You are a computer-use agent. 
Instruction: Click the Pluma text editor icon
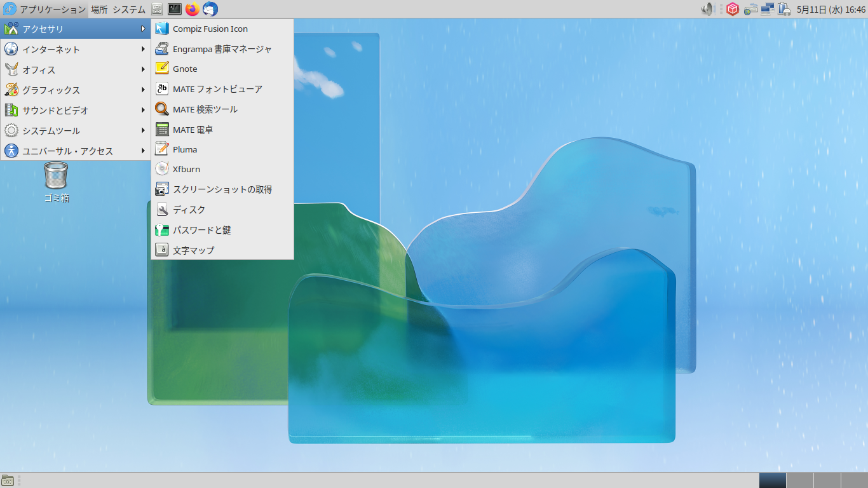click(x=162, y=149)
